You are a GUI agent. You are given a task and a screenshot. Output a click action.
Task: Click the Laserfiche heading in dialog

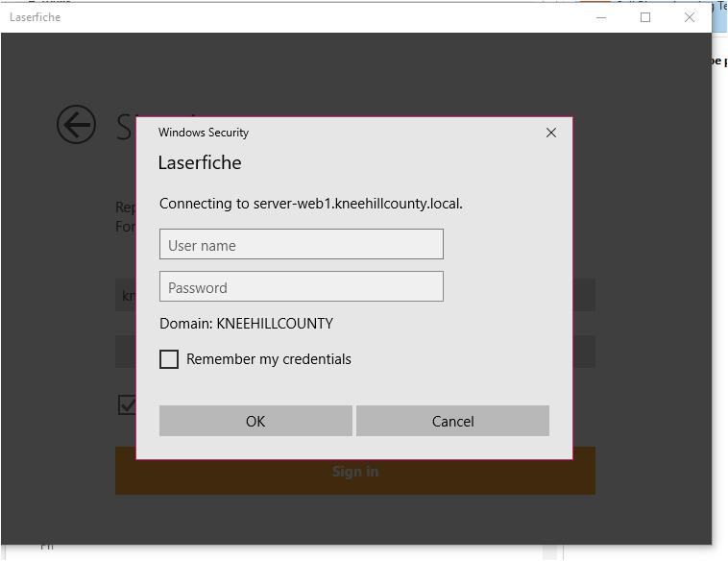click(200, 163)
